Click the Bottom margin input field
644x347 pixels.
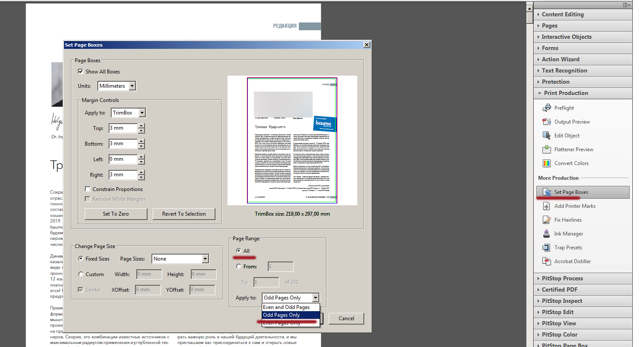click(x=123, y=144)
